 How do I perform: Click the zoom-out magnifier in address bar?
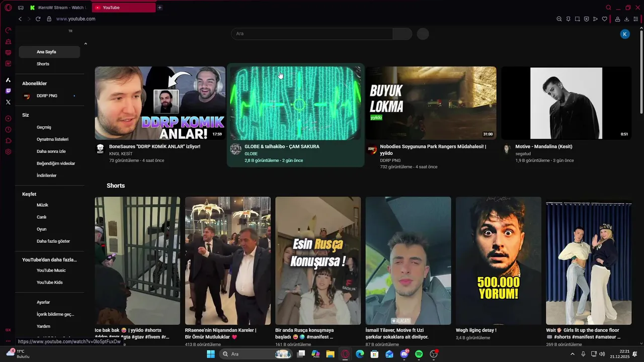click(x=559, y=19)
